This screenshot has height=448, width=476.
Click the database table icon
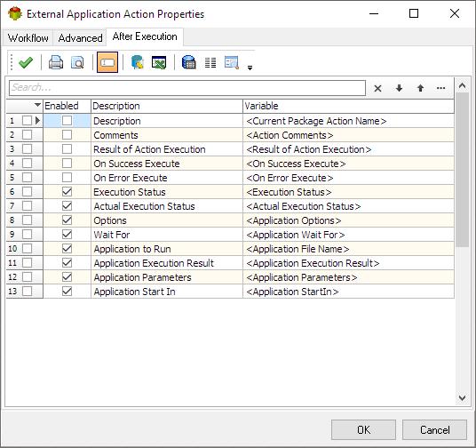(189, 62)
